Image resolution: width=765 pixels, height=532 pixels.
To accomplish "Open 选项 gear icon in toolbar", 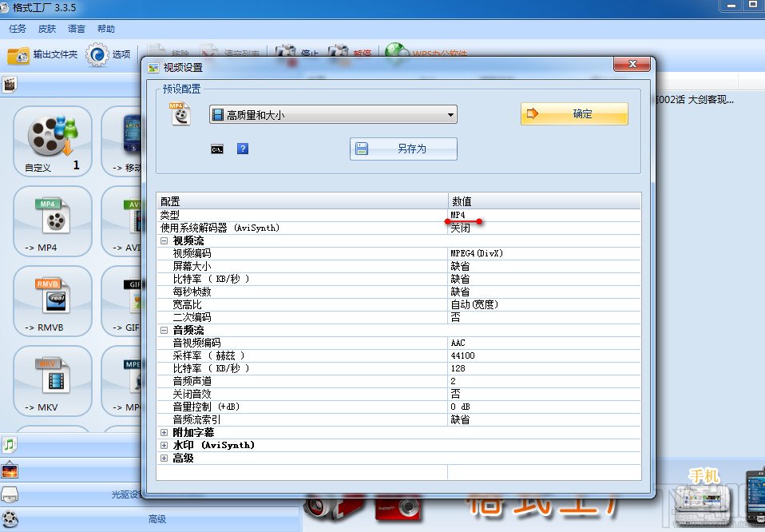I will pos(97,54).
